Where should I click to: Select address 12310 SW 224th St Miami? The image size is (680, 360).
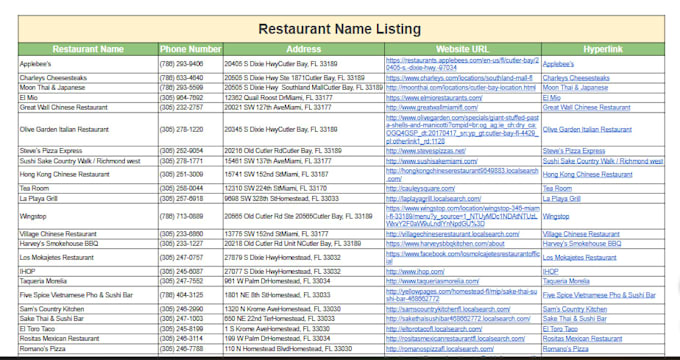pos(276,189)
